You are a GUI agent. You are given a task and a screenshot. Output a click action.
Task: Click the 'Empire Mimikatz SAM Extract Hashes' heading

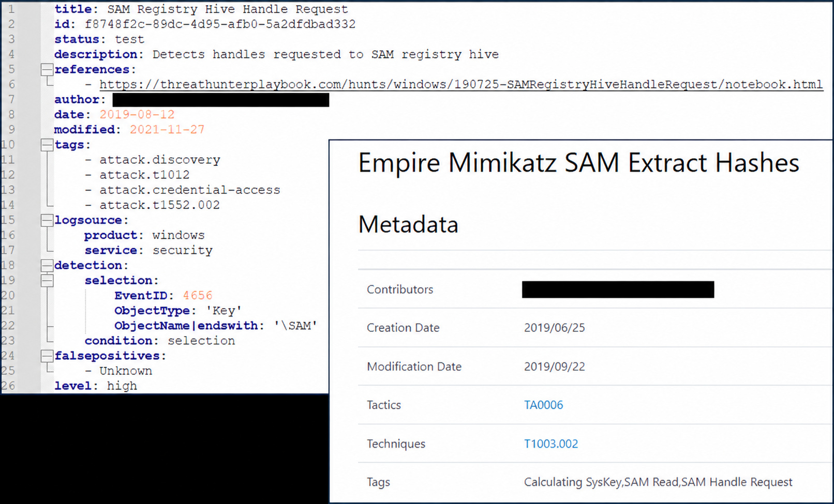pos(578,163)
